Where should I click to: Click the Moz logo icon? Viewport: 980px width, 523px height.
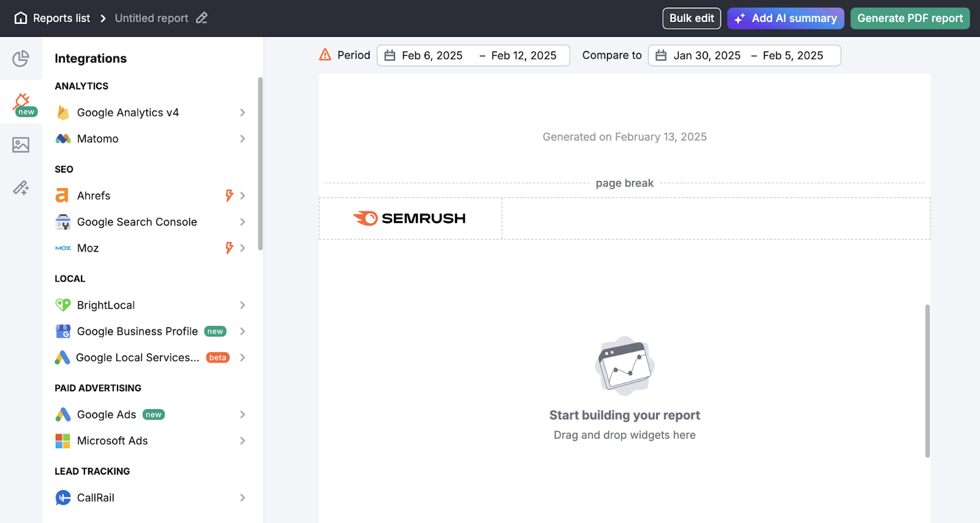[63, 248]
